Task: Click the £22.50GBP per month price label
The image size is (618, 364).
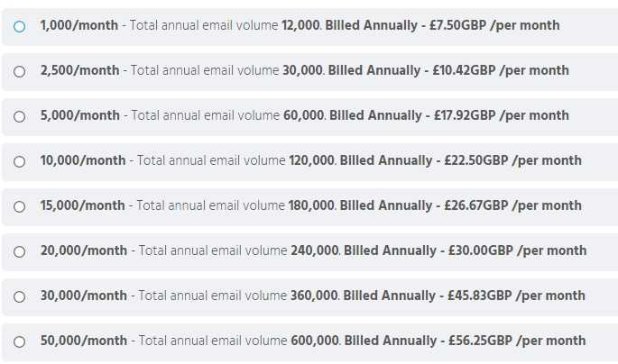Action: (x=512, y=160)
